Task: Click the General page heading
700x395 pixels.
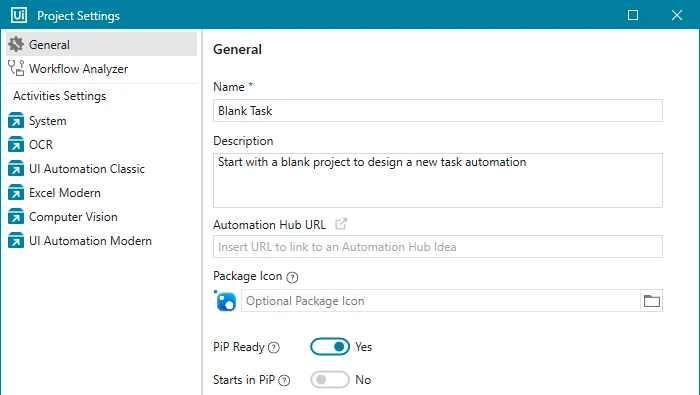Action: tap(238, 49)
